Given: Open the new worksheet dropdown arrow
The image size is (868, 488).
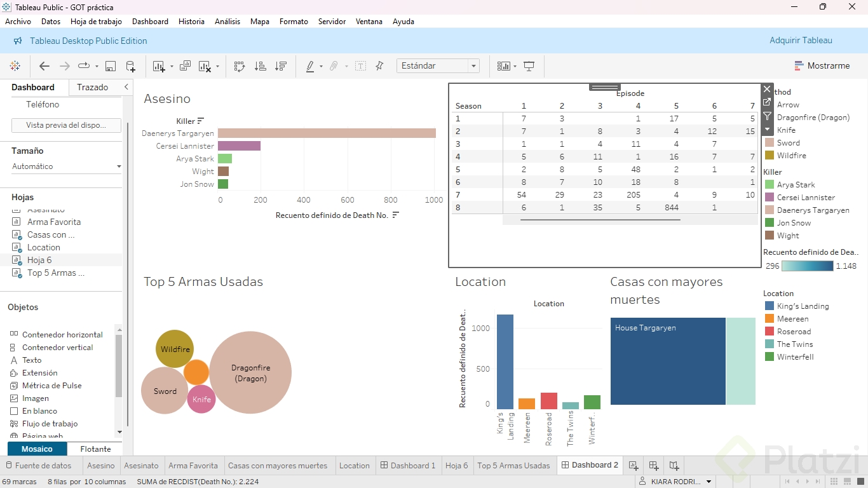Looking at the screenshot, I should click(172, 67).
